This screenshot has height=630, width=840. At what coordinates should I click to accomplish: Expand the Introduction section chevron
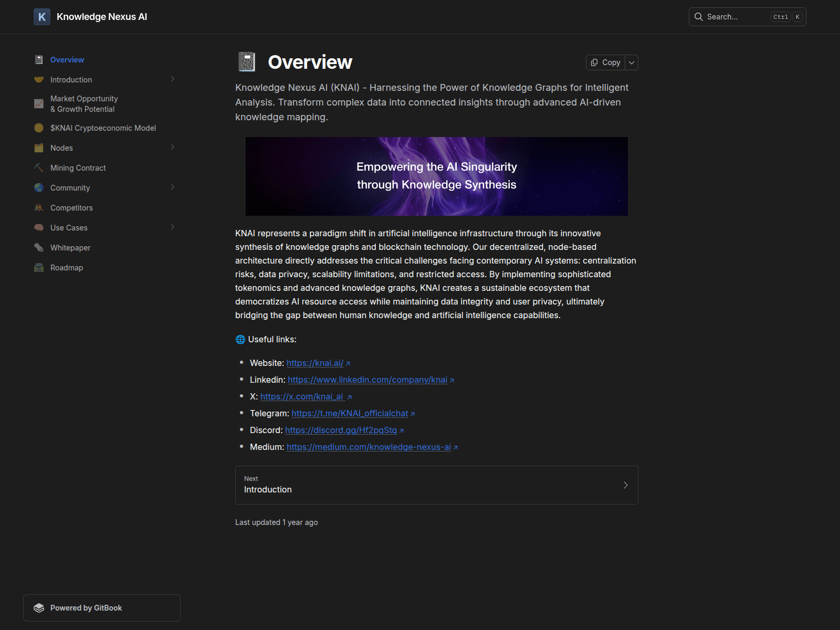(173, 79)
